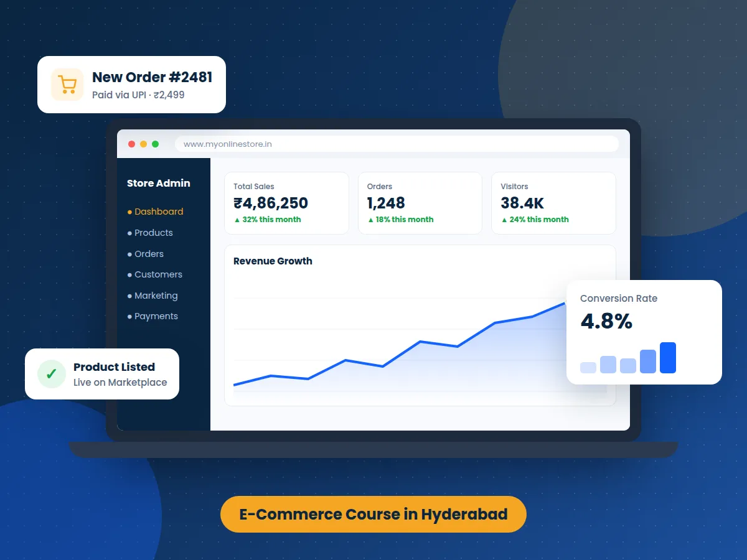Click the Orders stat card showing 1,248
The width and height of the screenshot is (747, 560).
point(420,203)
